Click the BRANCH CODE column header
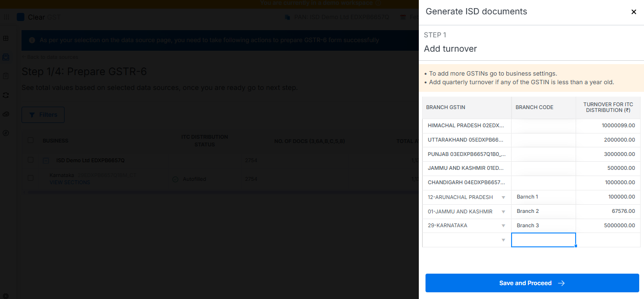The image size is (644, 299). (x=544, y=108)
